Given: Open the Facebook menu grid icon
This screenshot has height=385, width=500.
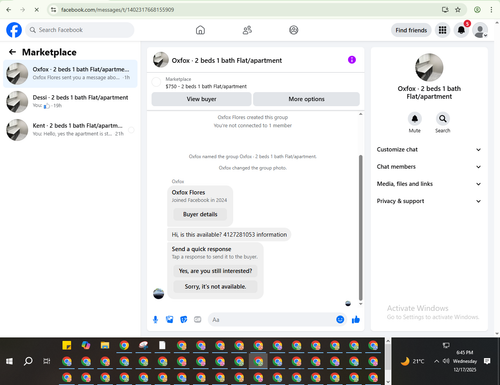Looking at the screenshot, I should [x=442, y=30].
